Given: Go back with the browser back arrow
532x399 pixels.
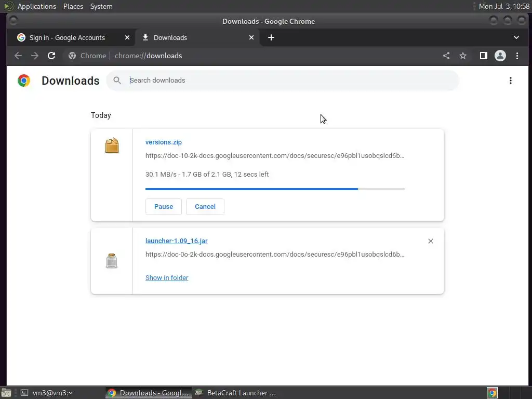Looking at the screenshot, I should [18, 56].
